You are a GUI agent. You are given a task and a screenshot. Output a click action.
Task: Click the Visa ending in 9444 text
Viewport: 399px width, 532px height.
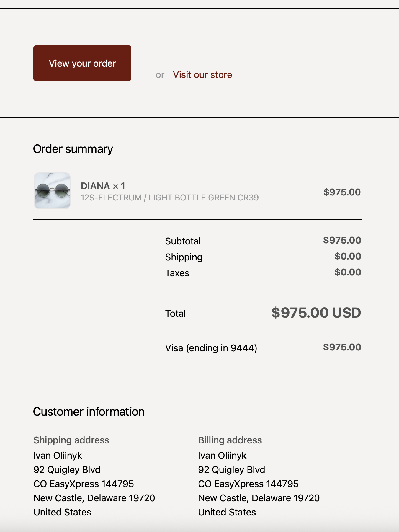click(x=211, y=348)
